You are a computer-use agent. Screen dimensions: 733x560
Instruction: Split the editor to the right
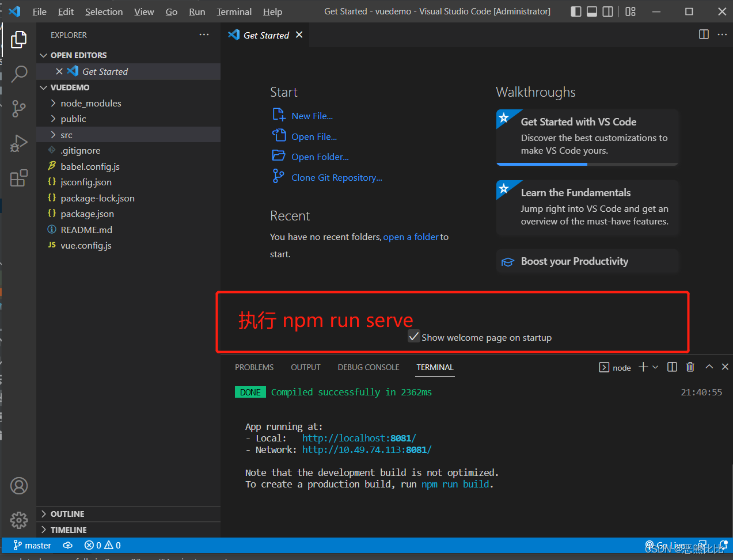704,35
